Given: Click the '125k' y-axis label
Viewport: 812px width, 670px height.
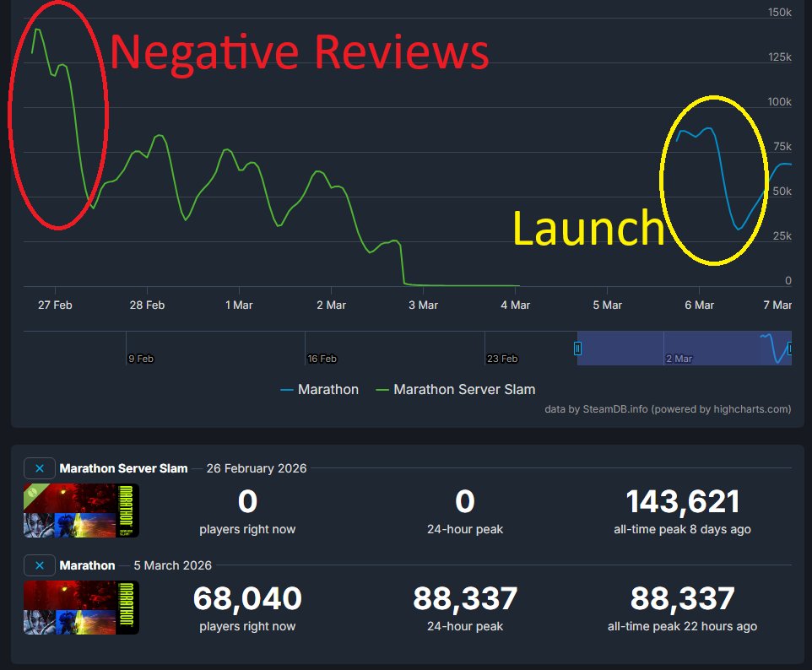Looking at the screenshot, I should click(x=780, y=57).
